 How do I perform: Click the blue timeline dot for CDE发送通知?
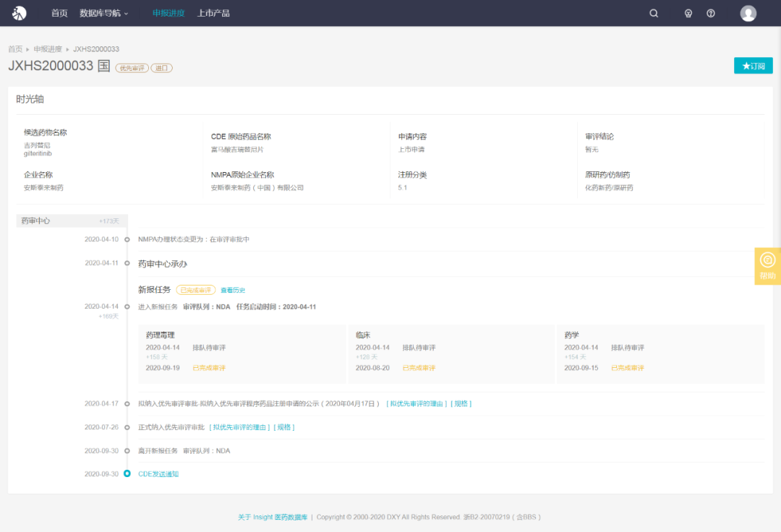click(x=127, y=473)
